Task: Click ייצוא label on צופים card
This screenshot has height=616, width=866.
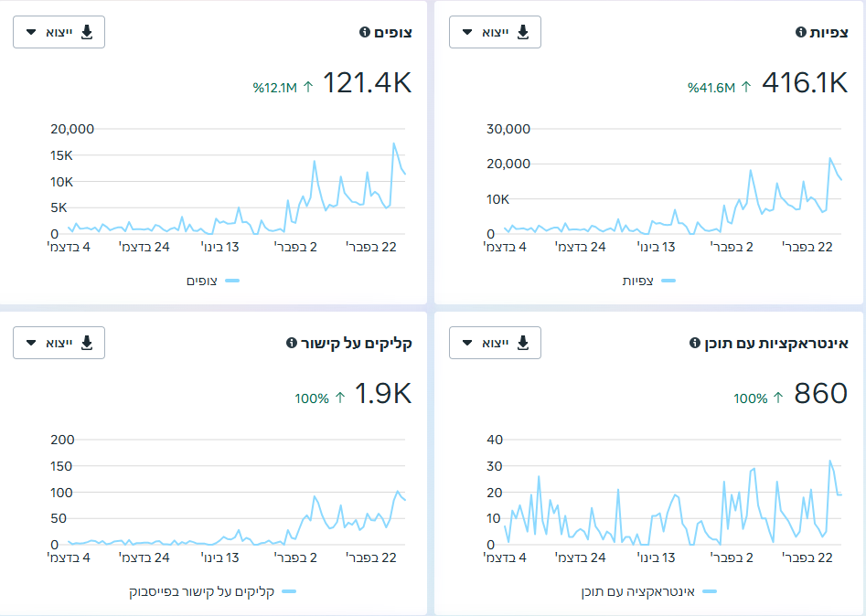Action: pos(59,33)
